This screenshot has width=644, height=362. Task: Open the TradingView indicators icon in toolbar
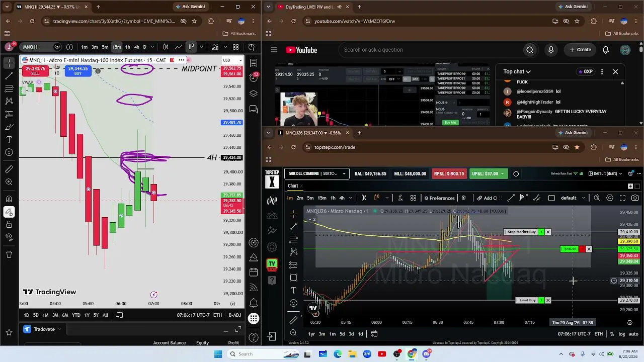click(x=215, y=47)
